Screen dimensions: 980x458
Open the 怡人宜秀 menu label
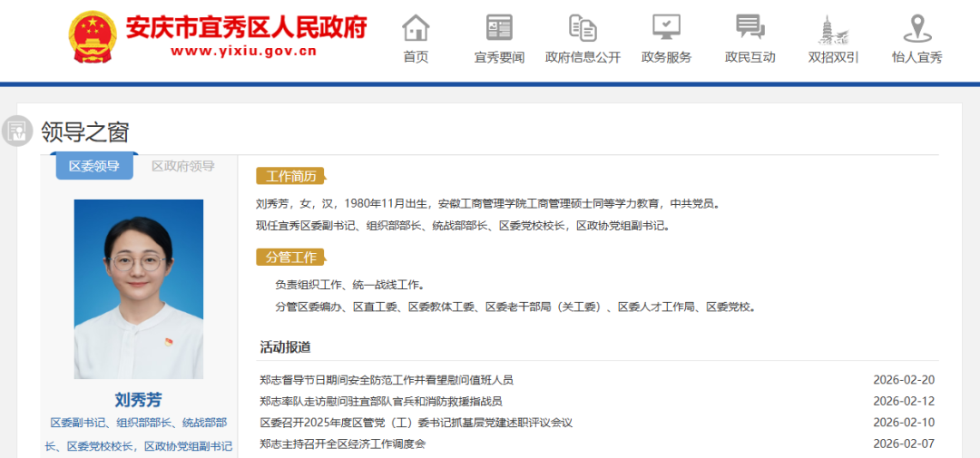[x=916, y=57]
